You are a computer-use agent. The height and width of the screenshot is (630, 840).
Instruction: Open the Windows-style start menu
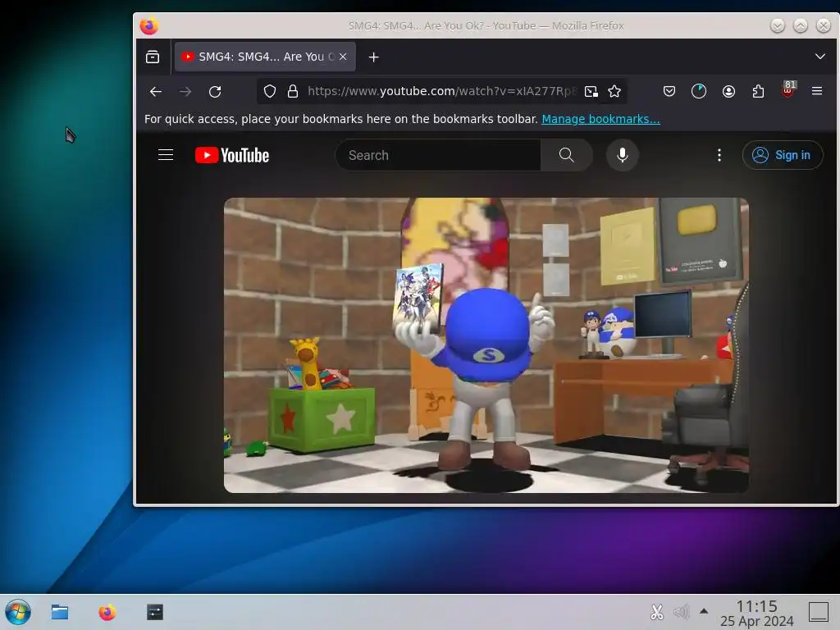tap(18, 612)
